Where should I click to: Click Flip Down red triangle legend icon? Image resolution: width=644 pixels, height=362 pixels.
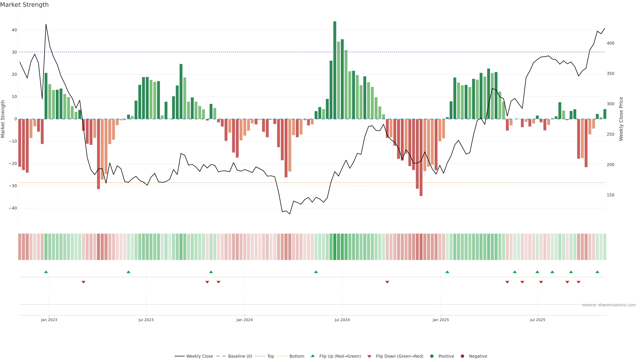click(x=369, y=356)
